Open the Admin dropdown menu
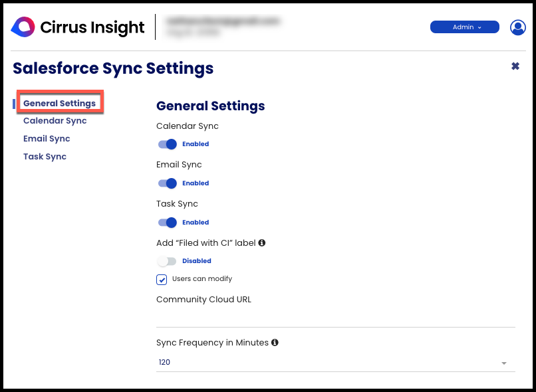The width and height of the screenshot is (536, 392). click(x=465, y=27)
